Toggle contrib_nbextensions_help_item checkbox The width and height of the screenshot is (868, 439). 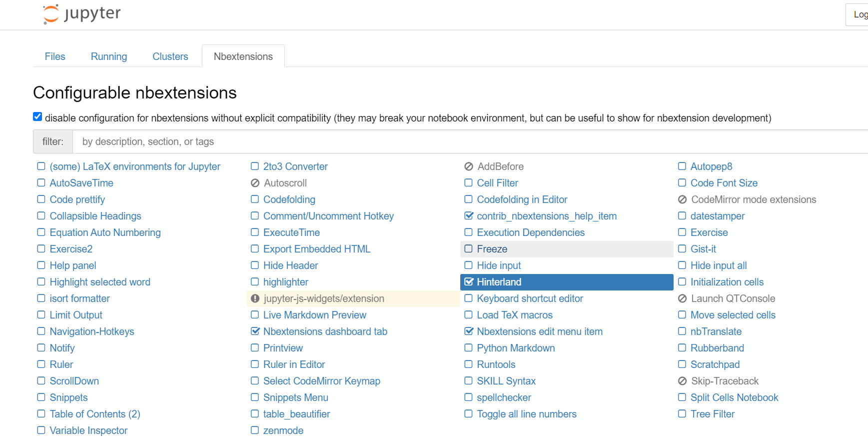pyautogui.click(x=469, y=216)
